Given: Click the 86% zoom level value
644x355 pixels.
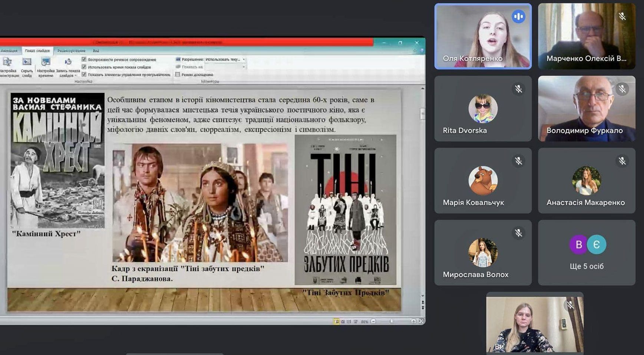Looking at the screenshot, I should coord(364,322).
